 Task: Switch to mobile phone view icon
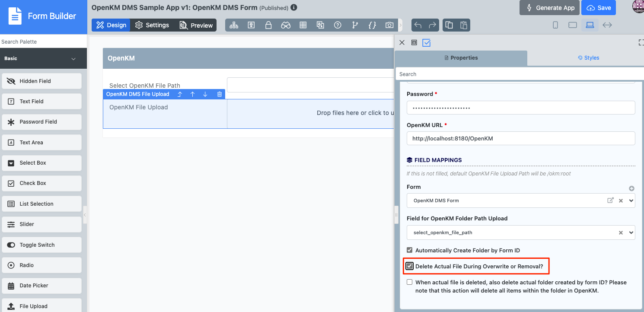555,25
